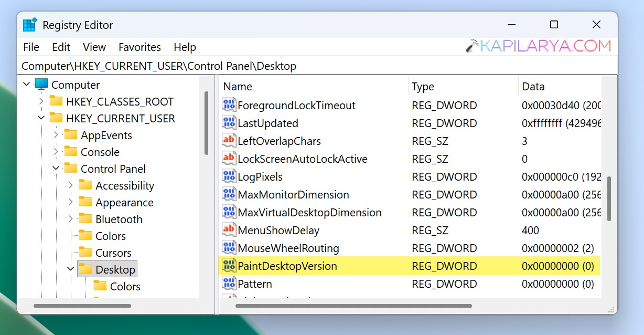644x335 pixels.
Task: Open the View menu
Action: tap(94, 47)
